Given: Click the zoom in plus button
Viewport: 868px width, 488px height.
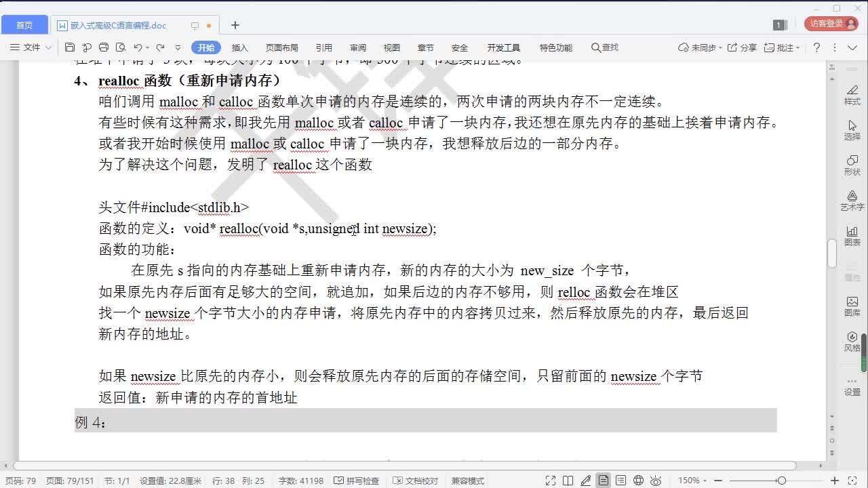Looking at the screenshot, I should [835, 481].
